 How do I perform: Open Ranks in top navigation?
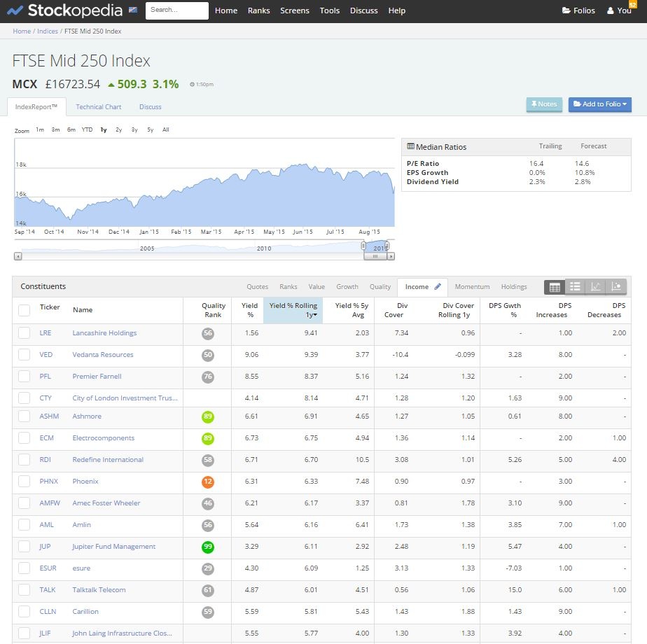pos(258,10)
